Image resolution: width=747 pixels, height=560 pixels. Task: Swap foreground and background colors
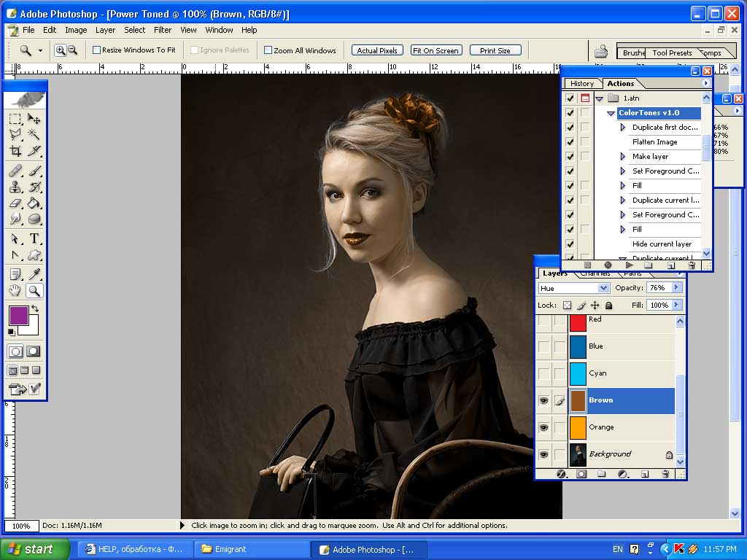pos(35,308)
